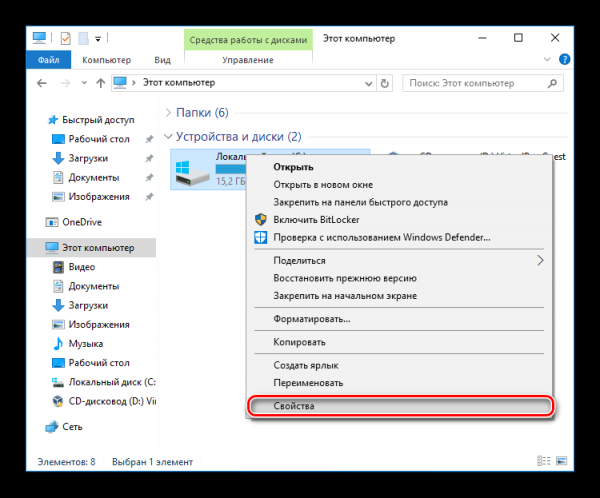Choose 'Открыть в новом окне' menu item

[399, 185]
